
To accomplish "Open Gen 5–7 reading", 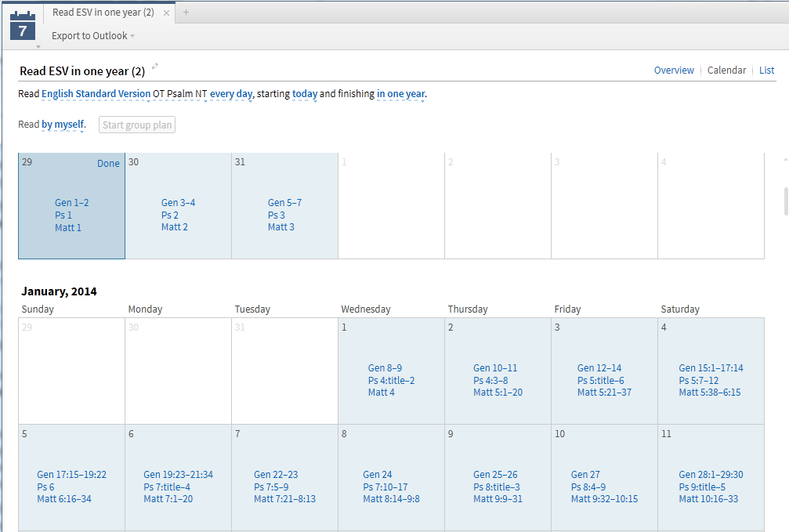I will click(284, 203).
